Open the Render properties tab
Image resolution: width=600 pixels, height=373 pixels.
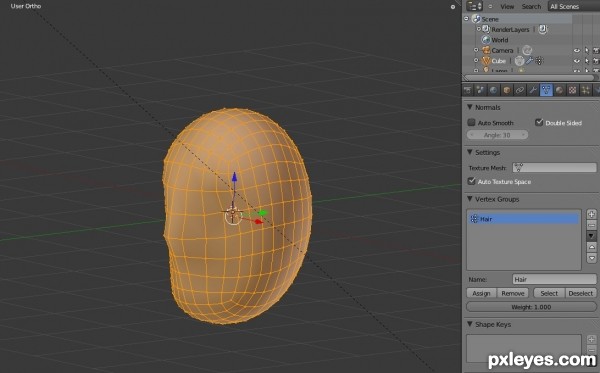(467, 90)
